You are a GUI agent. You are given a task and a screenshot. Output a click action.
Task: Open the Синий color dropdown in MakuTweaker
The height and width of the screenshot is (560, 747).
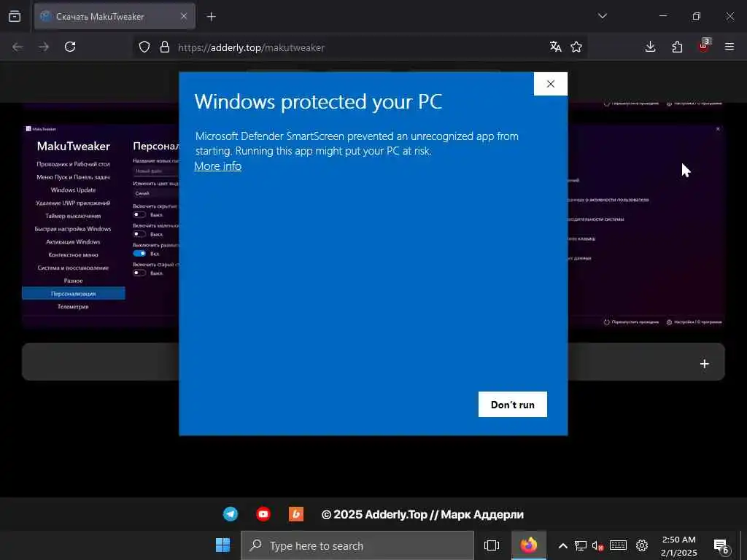click(x=156, y=193)
